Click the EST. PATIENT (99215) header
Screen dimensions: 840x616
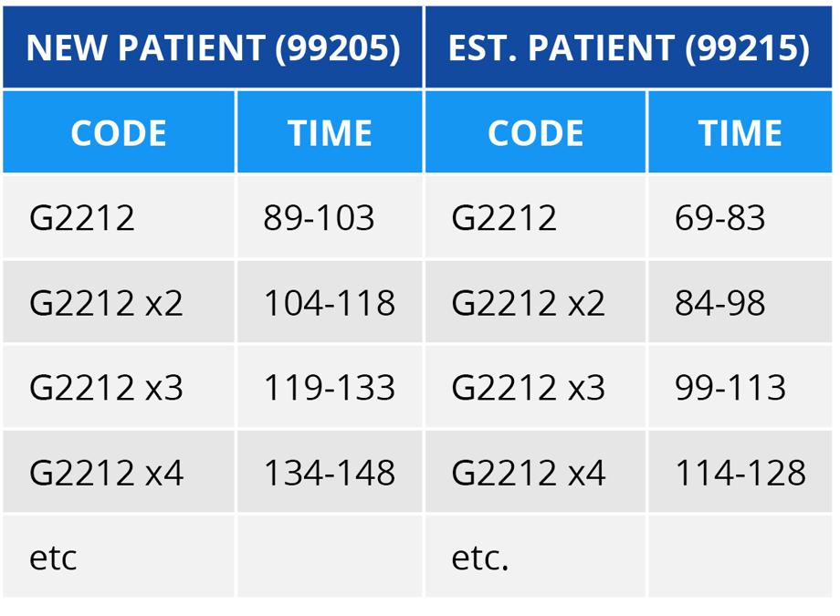[x=628, y=48]
